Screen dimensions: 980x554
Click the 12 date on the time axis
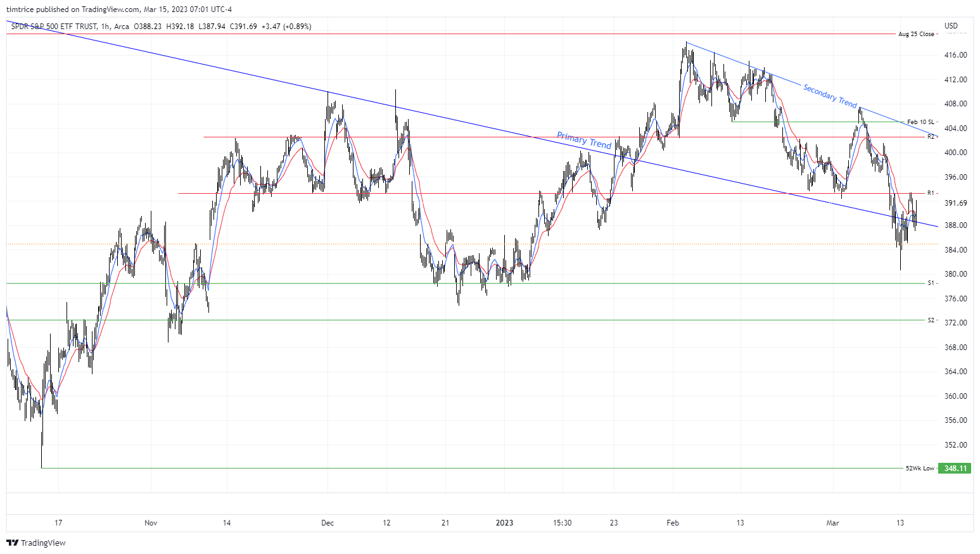pyautogui.click(x=386, y=523)
